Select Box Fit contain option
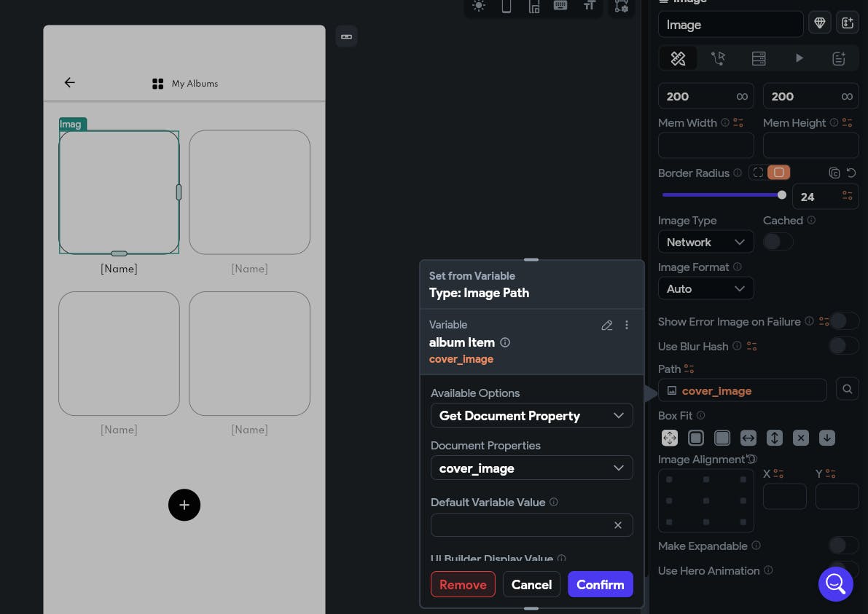 [696, 438]
